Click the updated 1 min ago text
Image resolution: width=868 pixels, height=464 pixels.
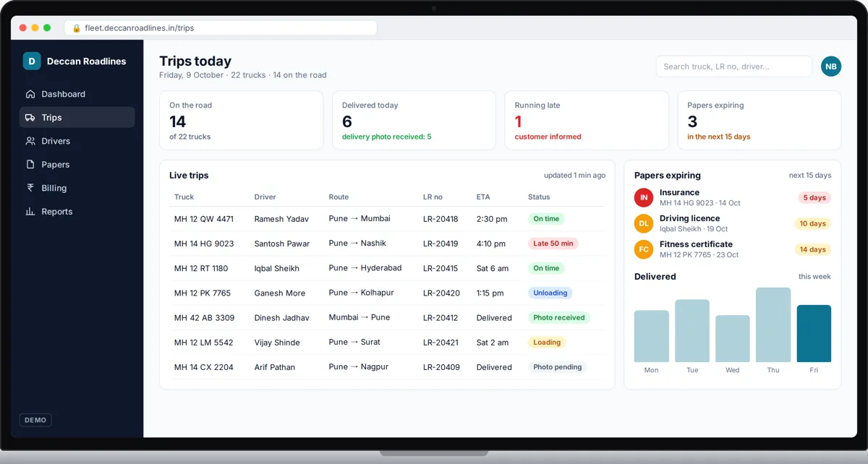[575, 176]
